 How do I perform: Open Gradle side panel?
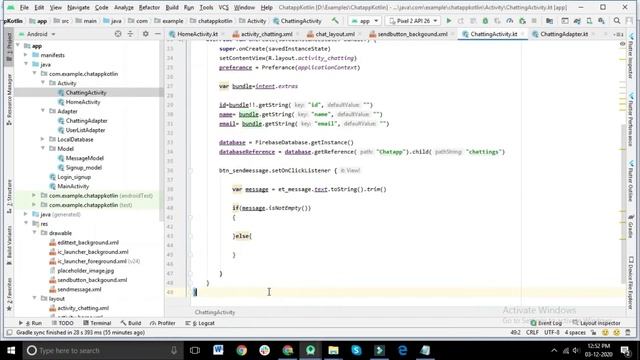(631, 227)
